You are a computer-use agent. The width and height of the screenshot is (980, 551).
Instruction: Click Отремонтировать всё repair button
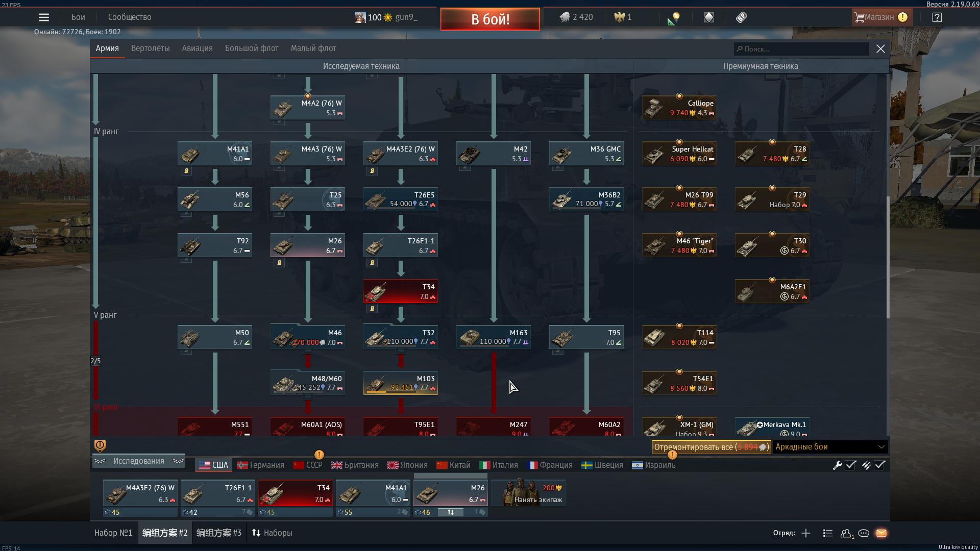pyautogui.click(x=712, y=447)
